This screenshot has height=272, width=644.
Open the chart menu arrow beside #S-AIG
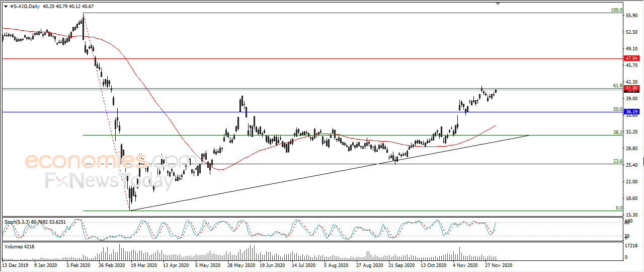pyautogui.click(x=6, y=6)
